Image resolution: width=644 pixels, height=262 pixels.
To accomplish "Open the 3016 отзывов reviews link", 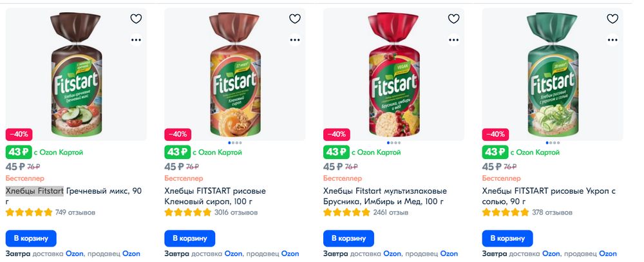I will point(231,212).
